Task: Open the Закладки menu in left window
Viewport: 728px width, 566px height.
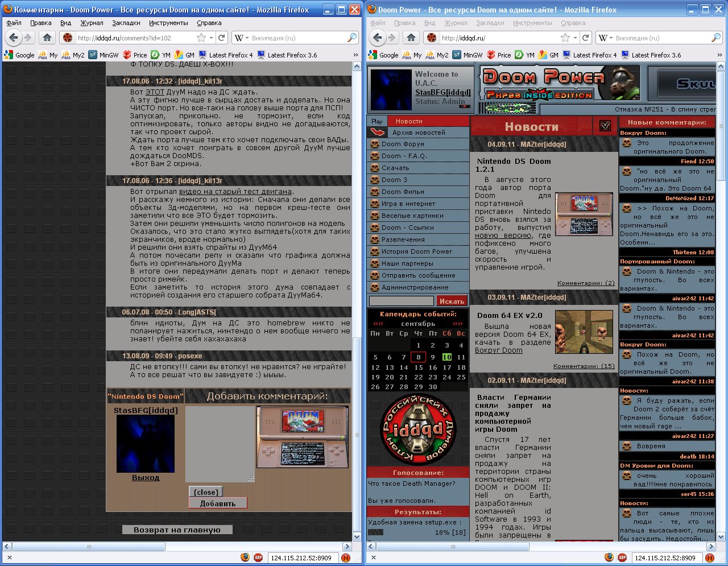Action: 126,23
